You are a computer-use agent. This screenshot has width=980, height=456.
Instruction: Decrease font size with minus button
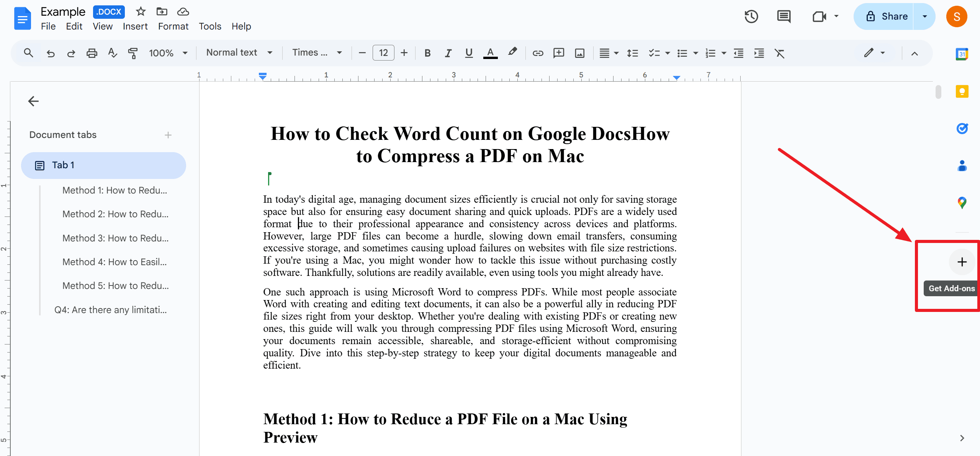pyautogui.click(x=362, y=53)
